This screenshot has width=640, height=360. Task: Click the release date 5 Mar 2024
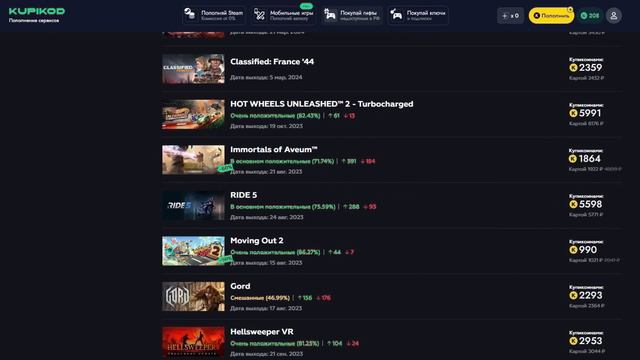266,77
